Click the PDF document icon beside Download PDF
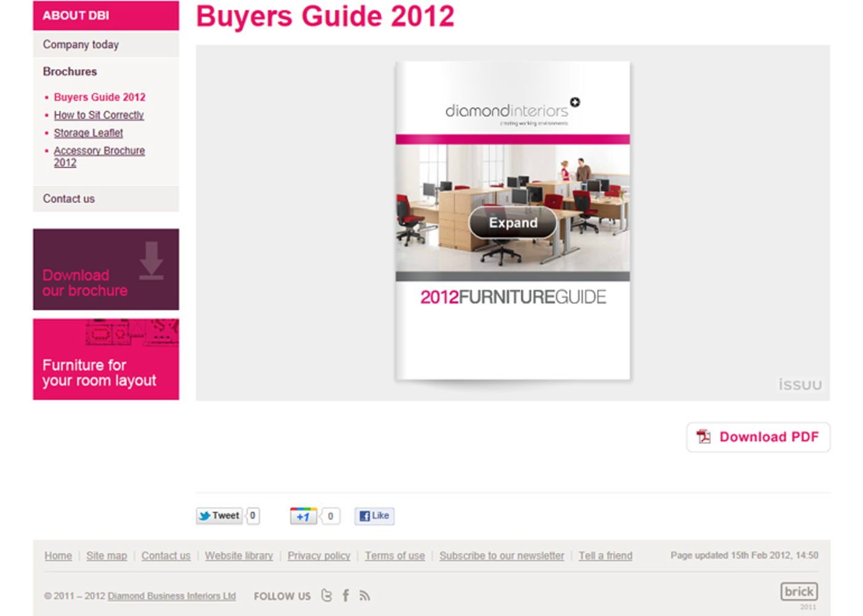The height and width of the screenshot is (616, 863). click(703, 436)
